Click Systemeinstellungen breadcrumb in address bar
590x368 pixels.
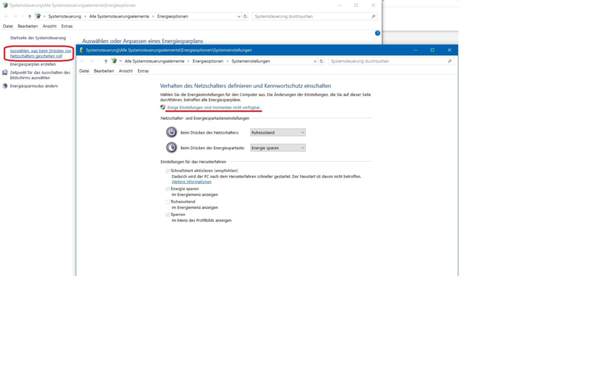(x=251, y=61)
